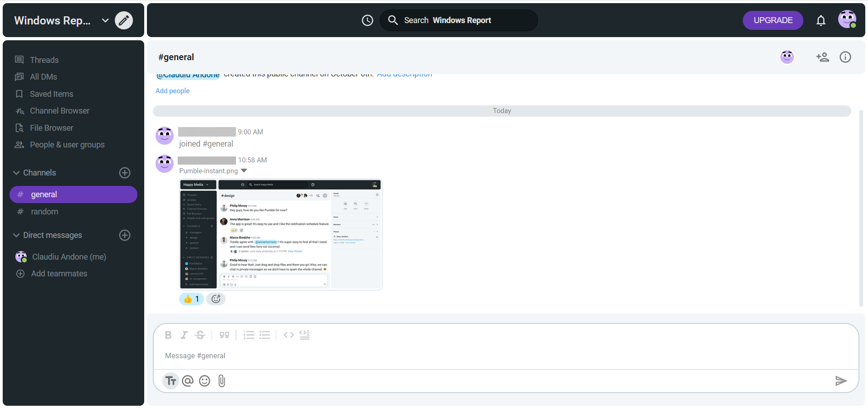
Task: Click in the Search Windows Report field
Action: (x=459, y=20)
